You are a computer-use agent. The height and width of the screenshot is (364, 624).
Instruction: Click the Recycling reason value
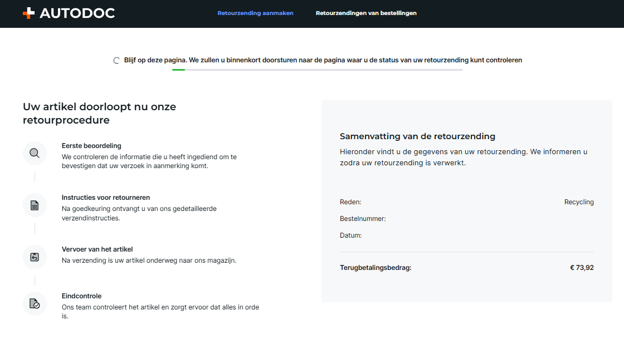[579, 202]
